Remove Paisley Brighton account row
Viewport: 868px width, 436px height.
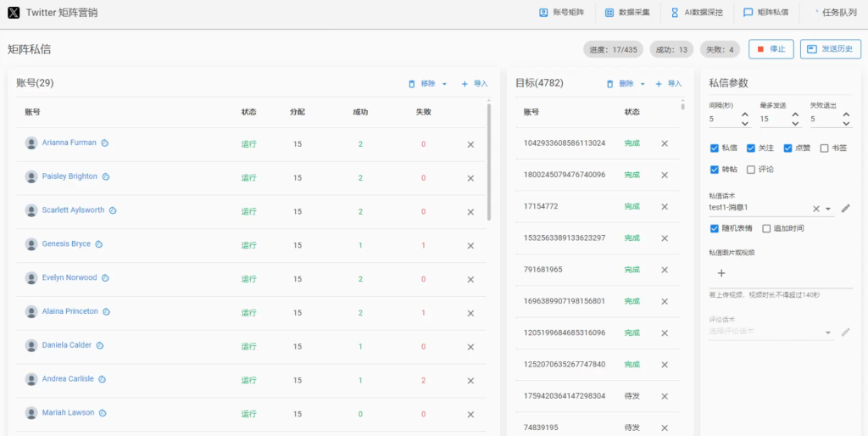pyautogui.click(x=470, y=178)
